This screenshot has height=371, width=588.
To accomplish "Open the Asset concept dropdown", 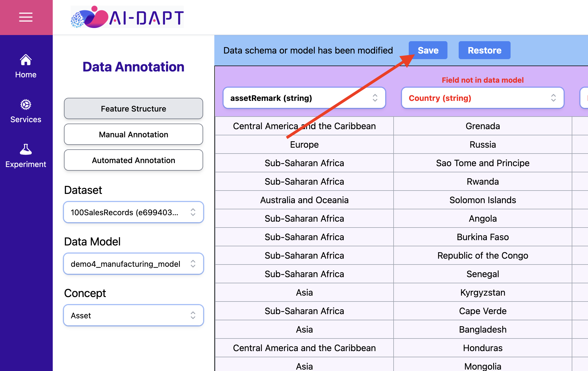I will [x=134, y=315].
